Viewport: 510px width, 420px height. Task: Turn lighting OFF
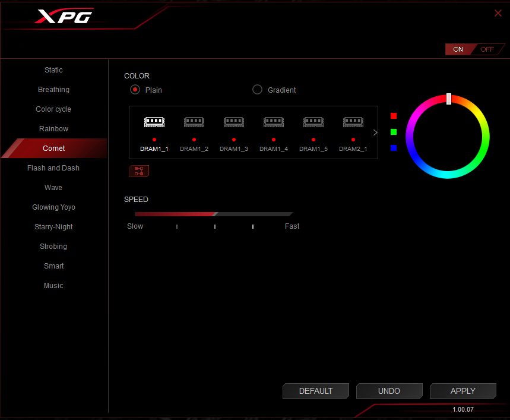pos(487,49)
